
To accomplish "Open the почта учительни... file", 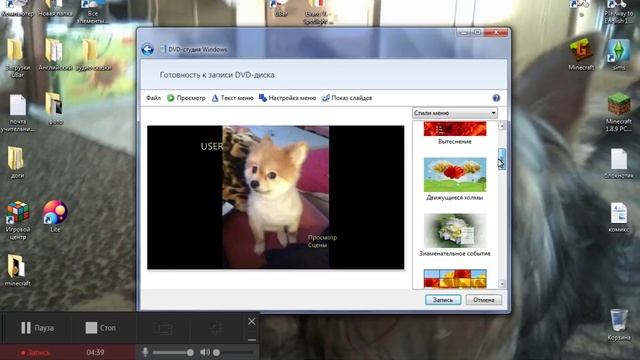I will pyautogui.click(x=18, y=113).
